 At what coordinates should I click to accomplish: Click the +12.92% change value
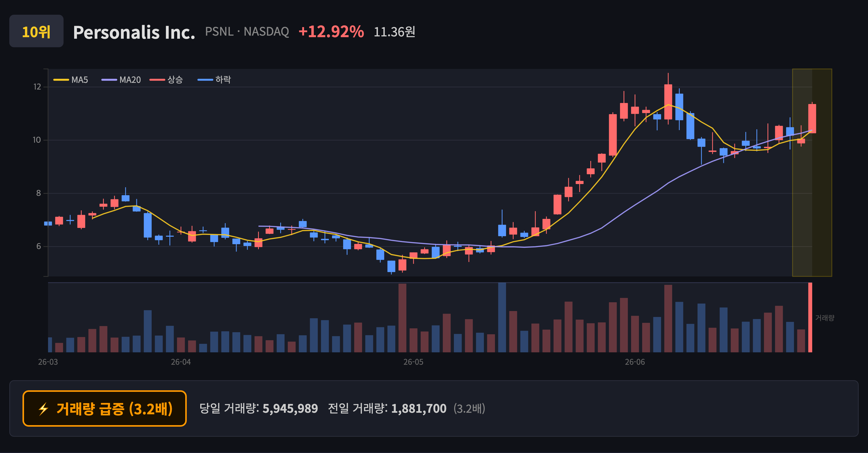(331, 31)
